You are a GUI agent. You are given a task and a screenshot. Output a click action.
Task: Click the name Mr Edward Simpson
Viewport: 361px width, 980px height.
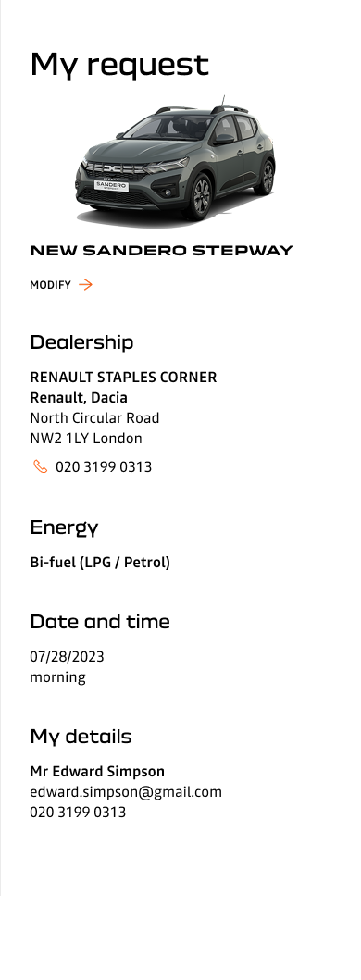[x=97, y=772]
